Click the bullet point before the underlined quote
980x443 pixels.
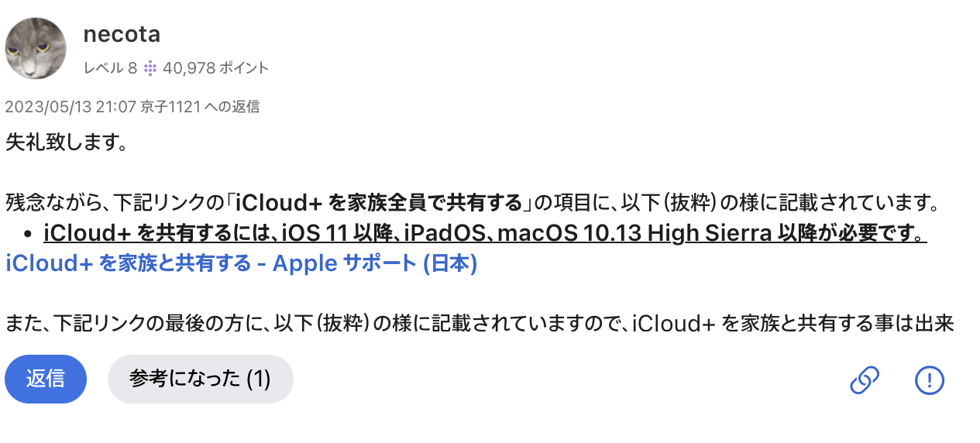[x=28, y=232]
